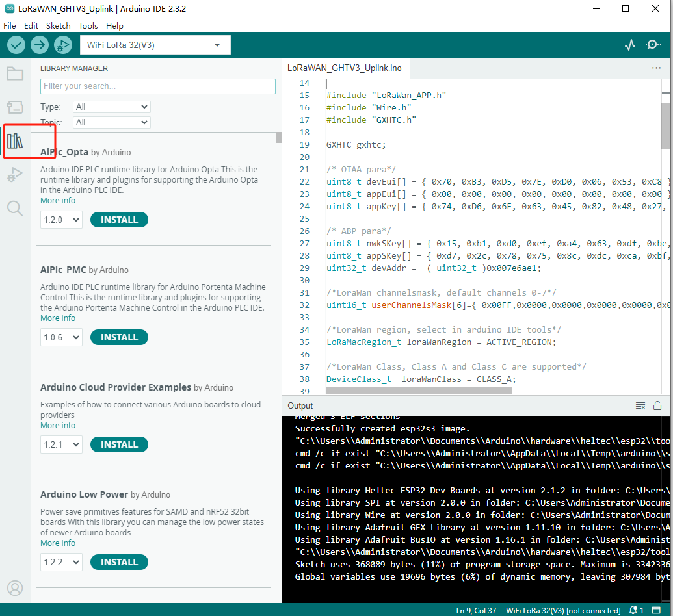Image resolution: width=673 pixels, height=616 pixels.
Task: Open the Library Manager books icon
Action: point(15,141)
